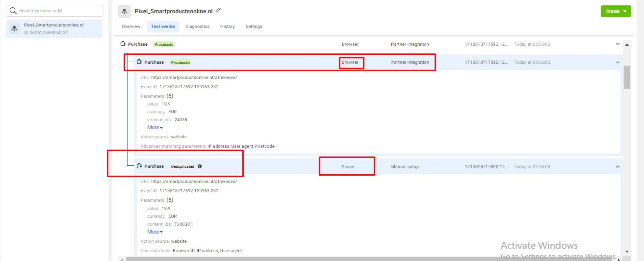Click the User data keys line
Viewport: 644px width, 261px height.
191,251
